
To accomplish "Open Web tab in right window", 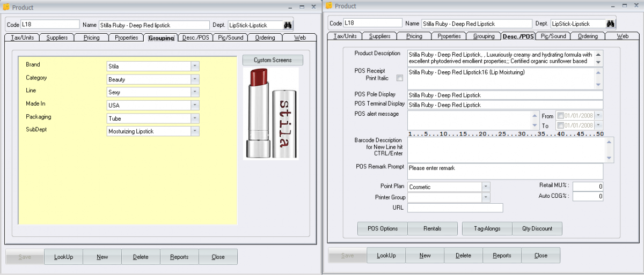I will coord(623,36).
